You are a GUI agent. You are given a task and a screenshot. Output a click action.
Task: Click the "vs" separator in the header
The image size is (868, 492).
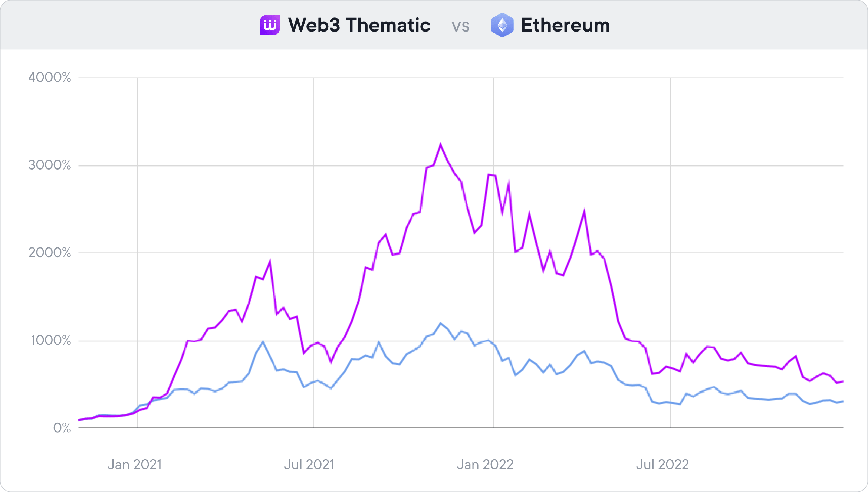[x=460, y=26]
